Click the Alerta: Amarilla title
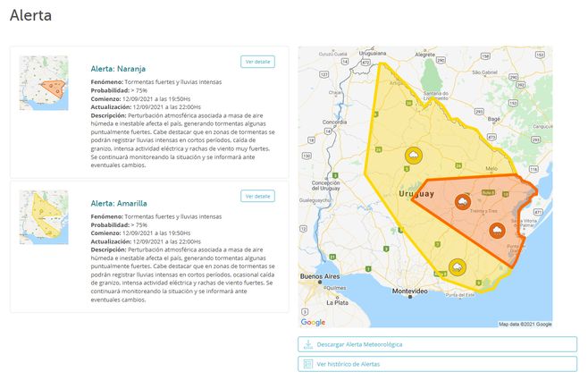Image resolution: width=588 pixels, height=380 pixels. click(x=120, y=203)
